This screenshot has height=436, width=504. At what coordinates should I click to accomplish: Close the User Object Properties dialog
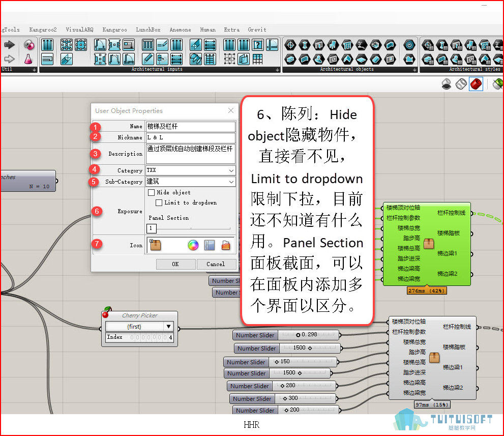pos(231,110)
